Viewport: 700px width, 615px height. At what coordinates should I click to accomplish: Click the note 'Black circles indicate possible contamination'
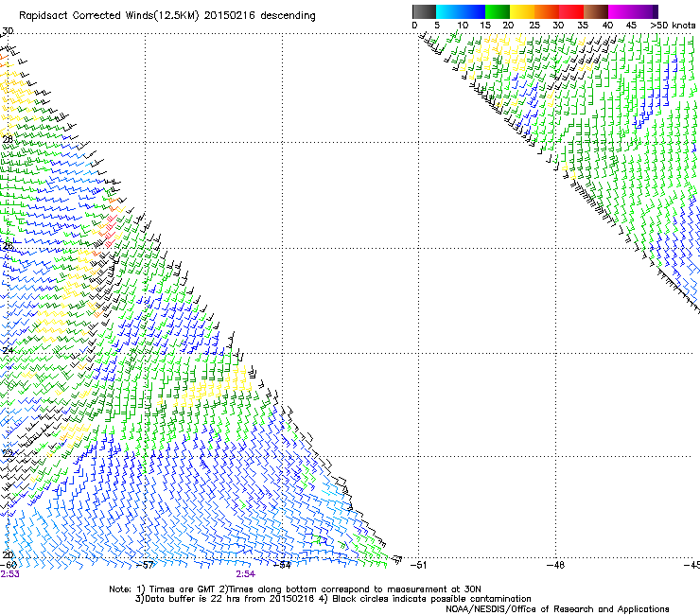click(x=431, y=599)
